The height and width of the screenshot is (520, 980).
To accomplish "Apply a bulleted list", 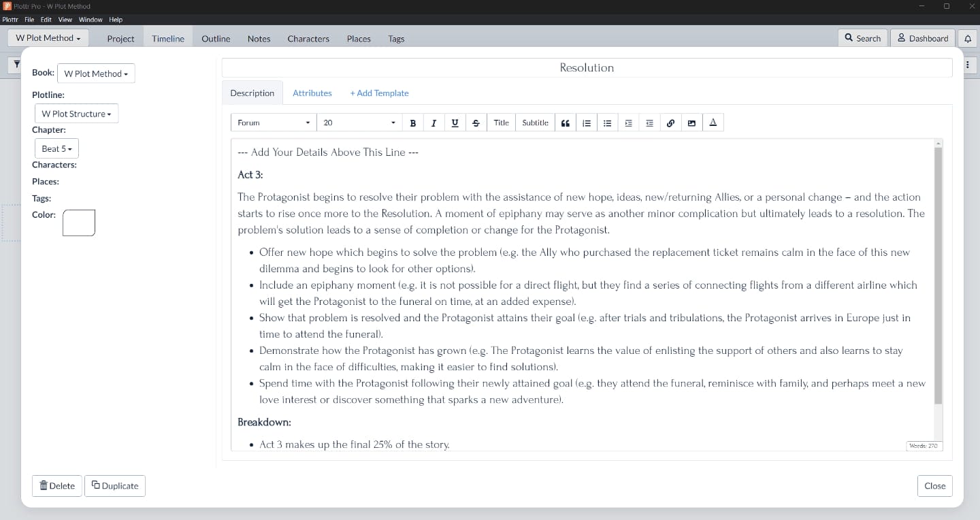I will (x=607, y=123).
